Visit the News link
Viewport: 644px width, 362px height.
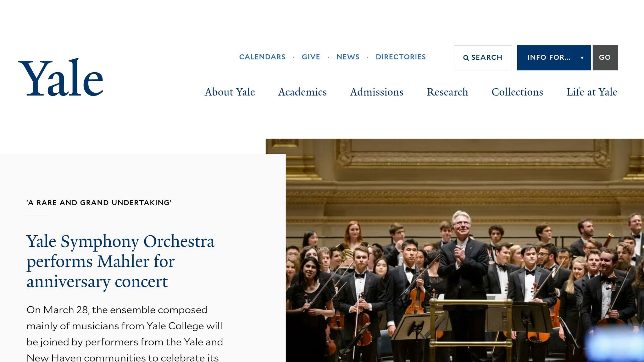tap(348, 57)
